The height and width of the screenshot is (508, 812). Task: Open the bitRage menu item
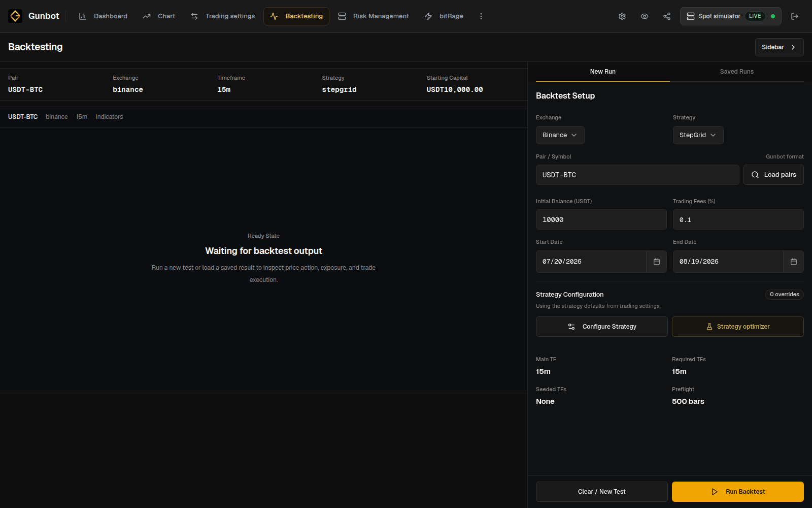(444, 16)
